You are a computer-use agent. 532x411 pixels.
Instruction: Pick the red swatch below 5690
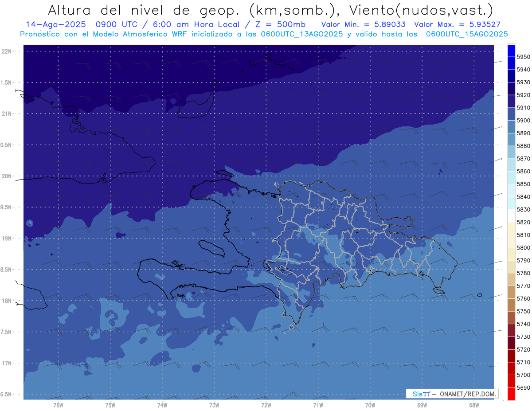pyautogui.click(x=511, y=394)
